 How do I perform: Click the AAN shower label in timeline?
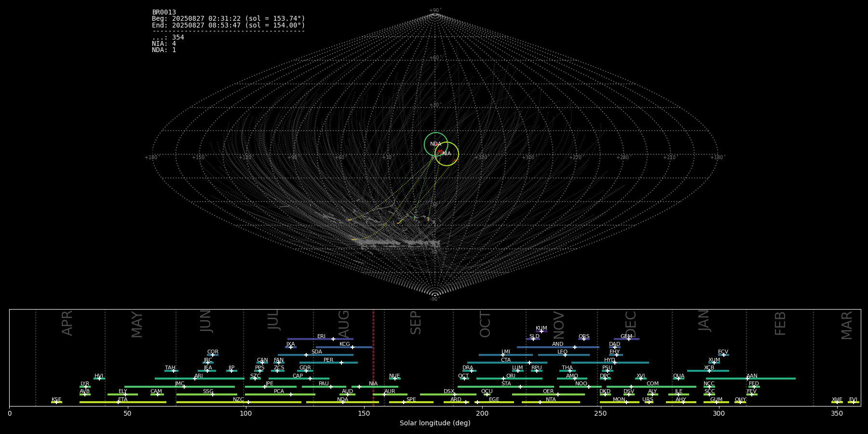click(x=752, y=376)
